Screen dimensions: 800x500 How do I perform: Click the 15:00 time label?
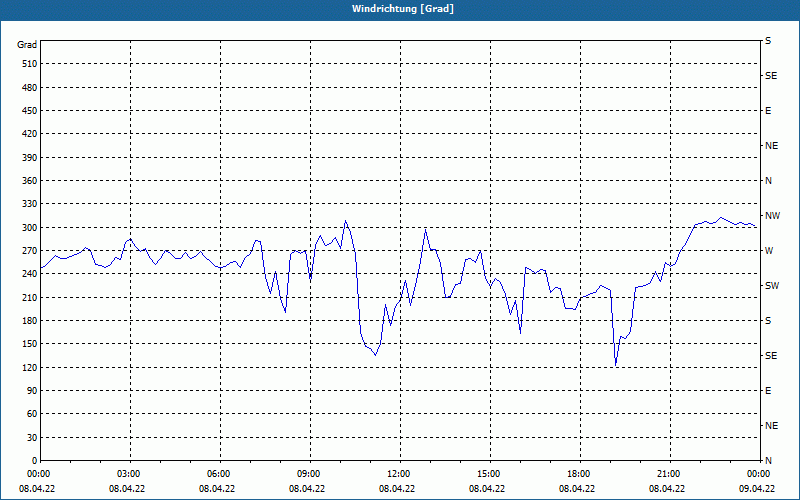490,473
